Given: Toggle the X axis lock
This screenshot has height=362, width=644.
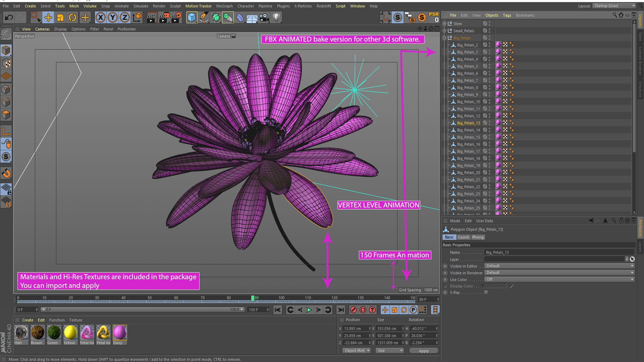Looking at the screenshot, I should click(100, 17).
